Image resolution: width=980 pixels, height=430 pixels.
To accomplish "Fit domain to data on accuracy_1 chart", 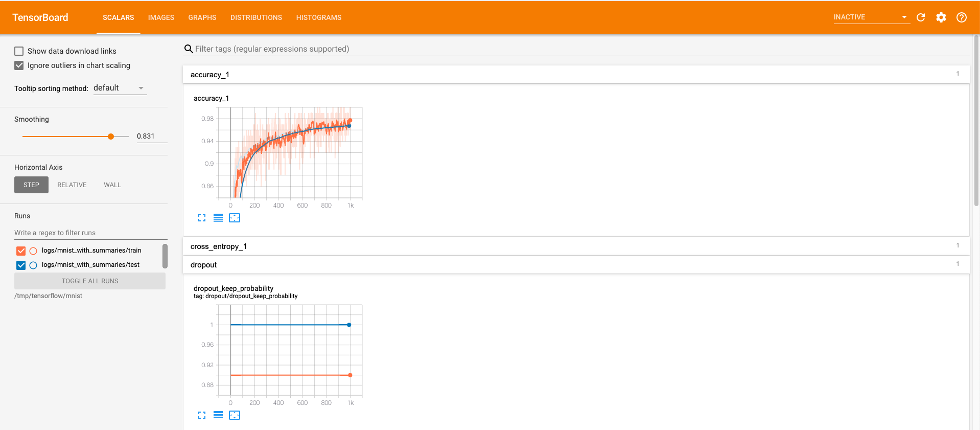I will 235,218.
